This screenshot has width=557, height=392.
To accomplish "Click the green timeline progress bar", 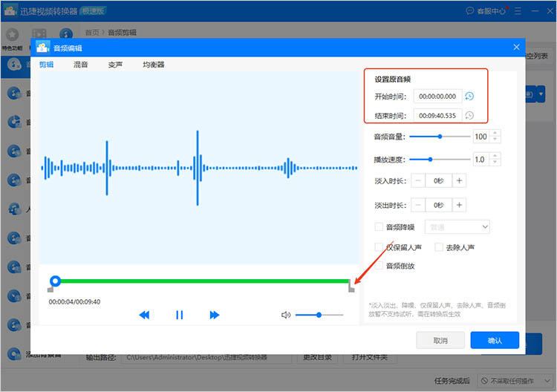I will click(204, 281).
